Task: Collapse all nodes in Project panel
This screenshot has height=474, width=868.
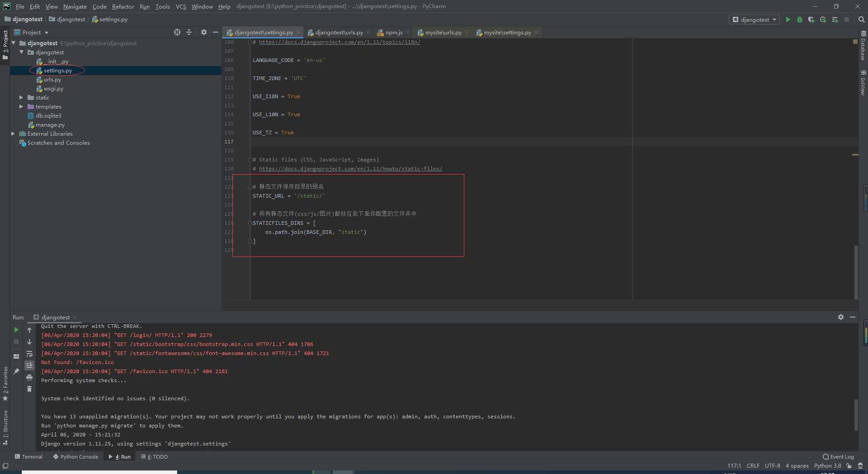Action: (189, 32)
